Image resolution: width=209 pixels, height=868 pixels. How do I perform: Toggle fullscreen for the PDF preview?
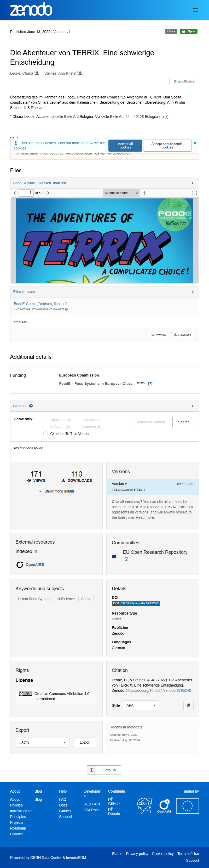195,193
